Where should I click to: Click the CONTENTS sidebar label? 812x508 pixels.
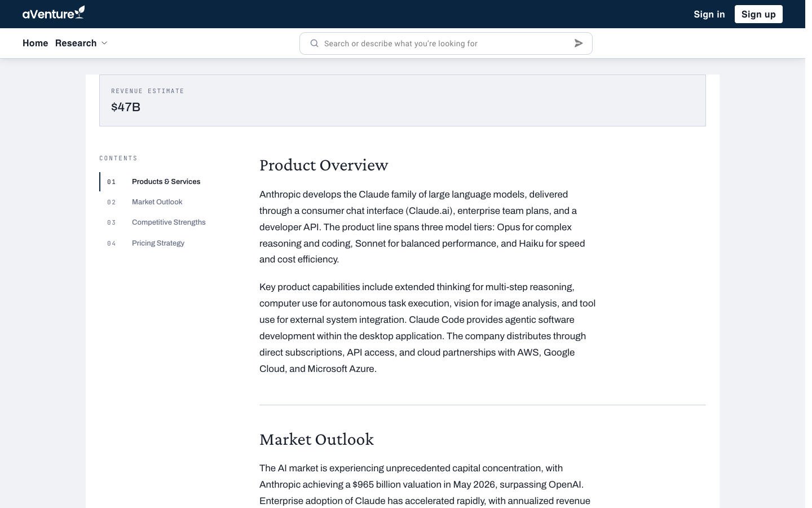(118, 158)
